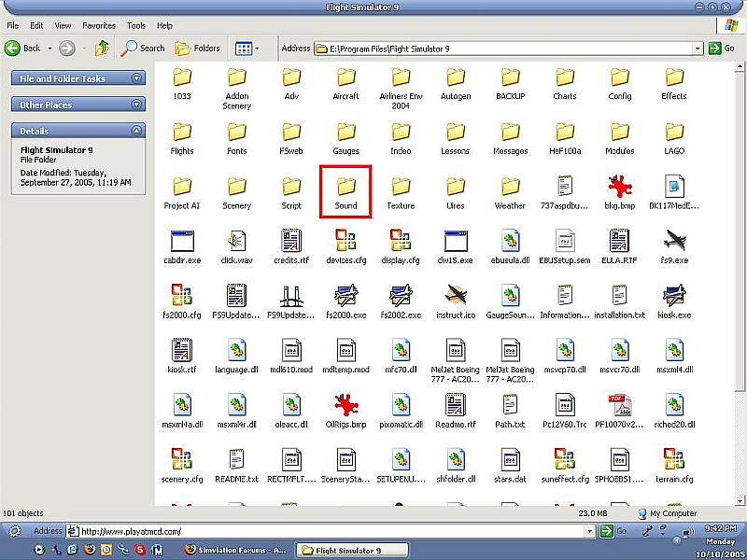Click the Search toolbar button
Screen dimensions: 747x560
(x=143, y=48)
